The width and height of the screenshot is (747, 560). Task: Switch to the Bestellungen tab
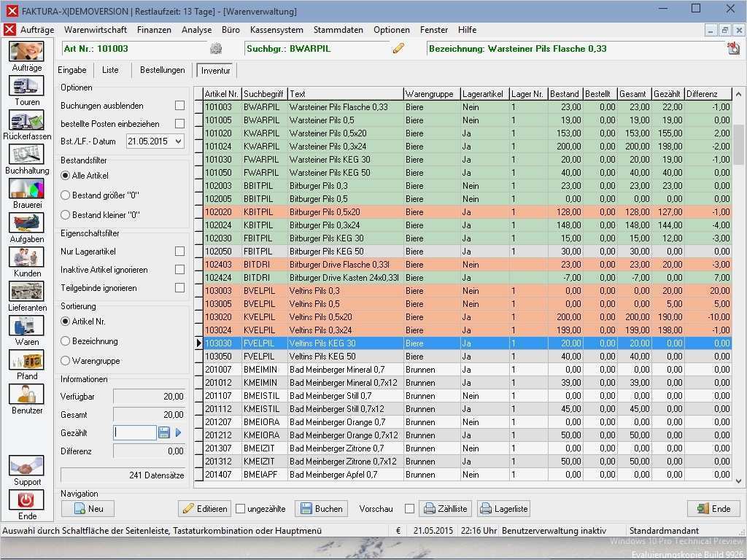(161, 71)
